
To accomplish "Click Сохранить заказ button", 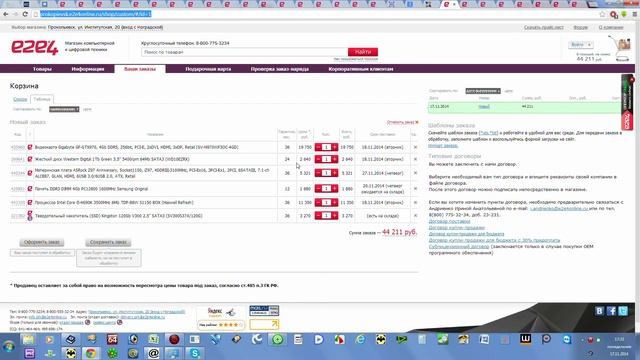I will (x=108, y=242).
